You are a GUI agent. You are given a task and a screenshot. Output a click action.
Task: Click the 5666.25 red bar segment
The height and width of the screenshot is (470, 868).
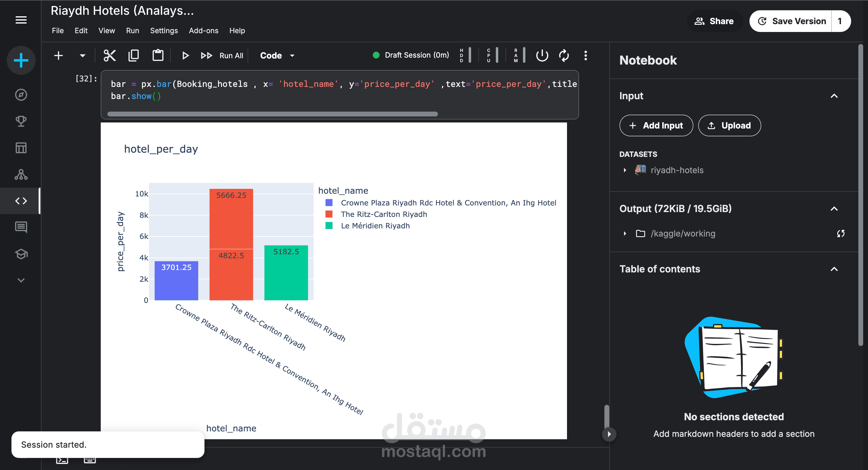point(231,219)
